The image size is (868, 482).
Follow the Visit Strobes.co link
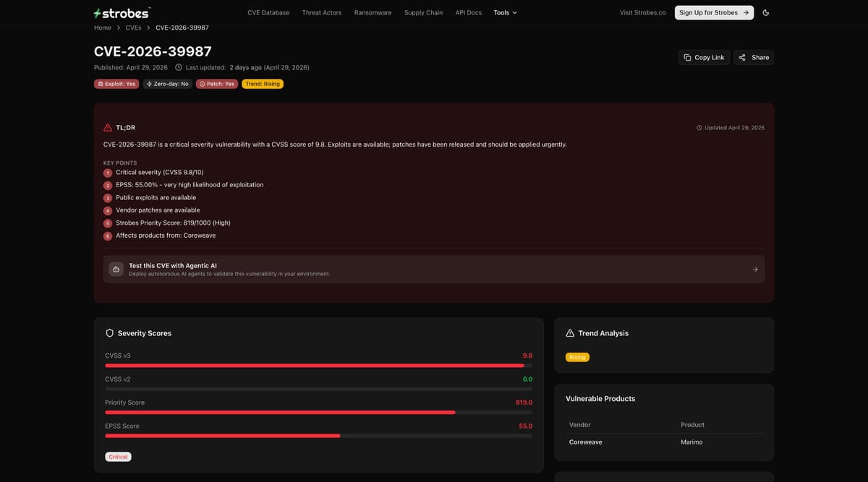tap(643, 12)
